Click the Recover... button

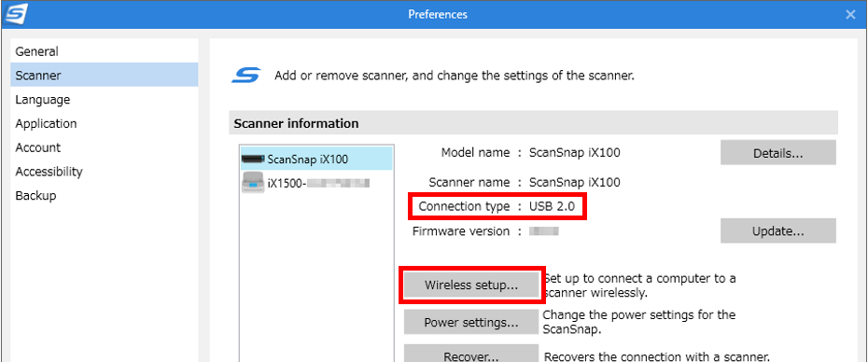click(471, 355)
